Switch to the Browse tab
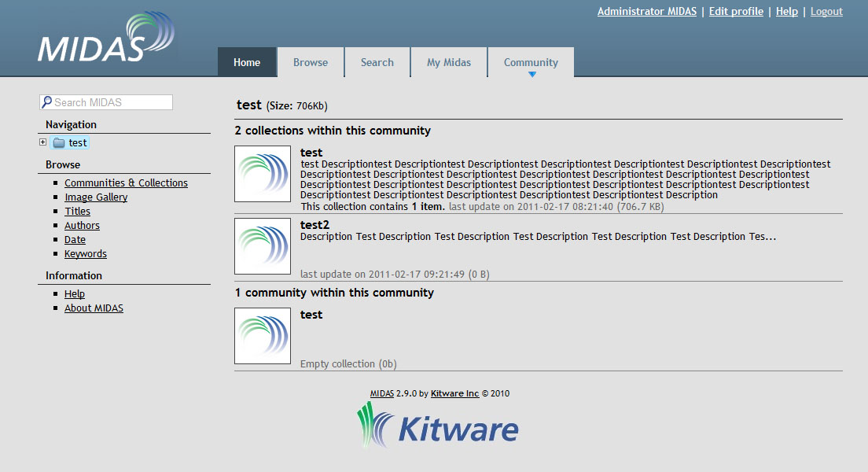 point(311,62)
